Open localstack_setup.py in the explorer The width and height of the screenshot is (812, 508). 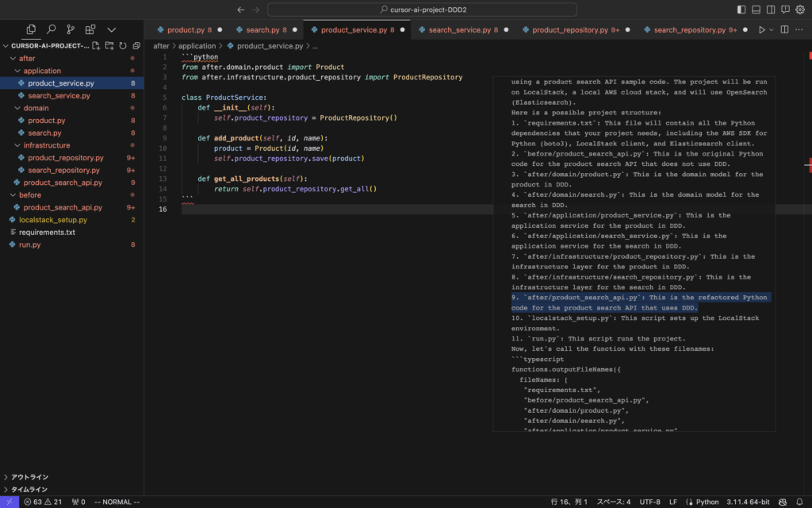tap(71, 220)
